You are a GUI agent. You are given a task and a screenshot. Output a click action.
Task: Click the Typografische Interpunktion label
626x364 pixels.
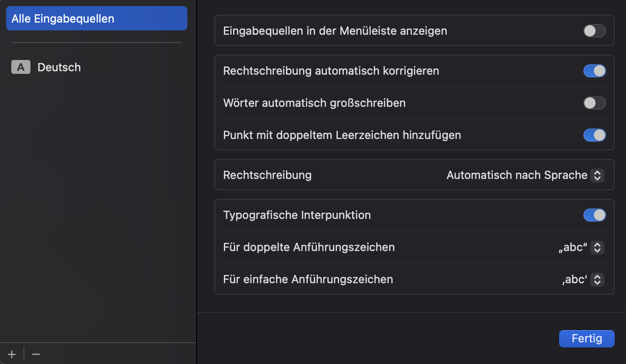(x=297, y=215)
